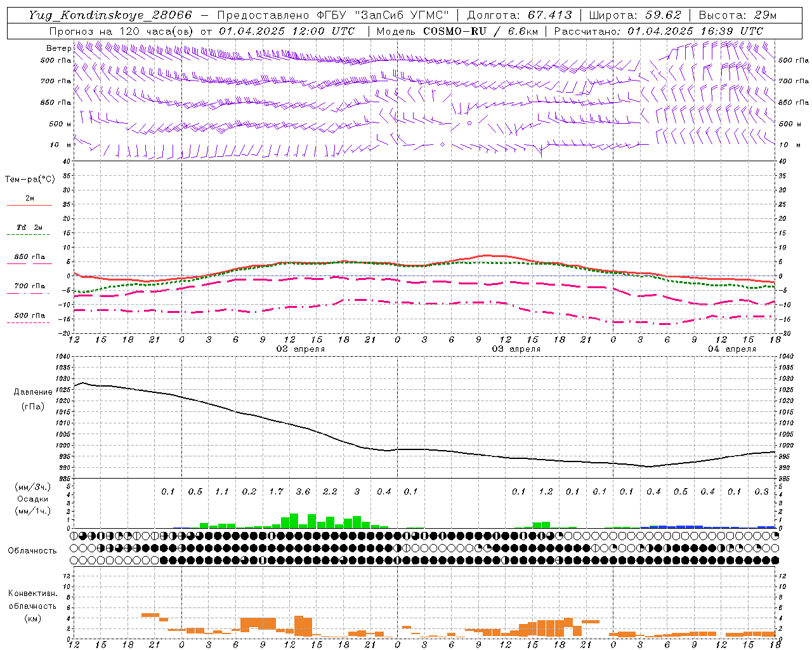Click the text Предоставлено ФГБУ "ЗапСиб УГМС"
The height and width of the screenshot is (650, 812).
[x=333, y=15]
